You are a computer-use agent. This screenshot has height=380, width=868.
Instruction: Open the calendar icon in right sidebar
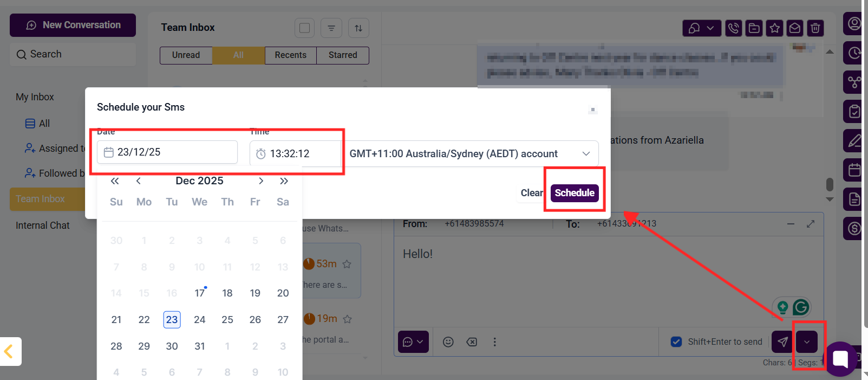854,170
